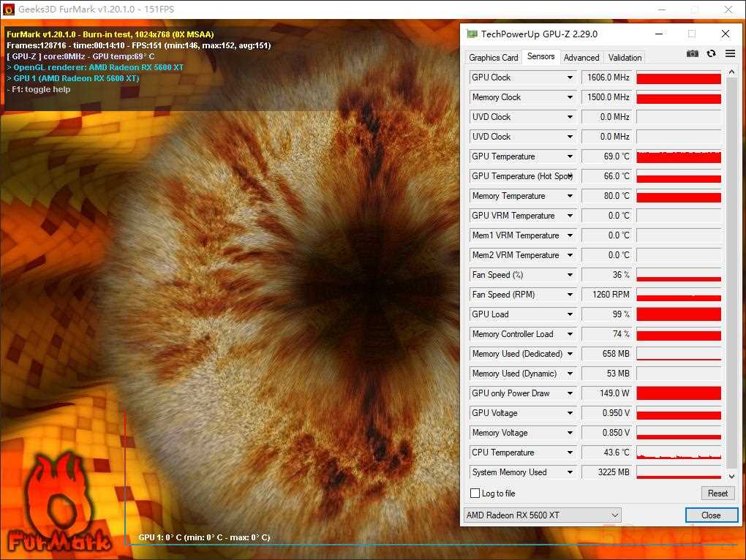Click the GPU Load red graph bar

tap(679, 314)
